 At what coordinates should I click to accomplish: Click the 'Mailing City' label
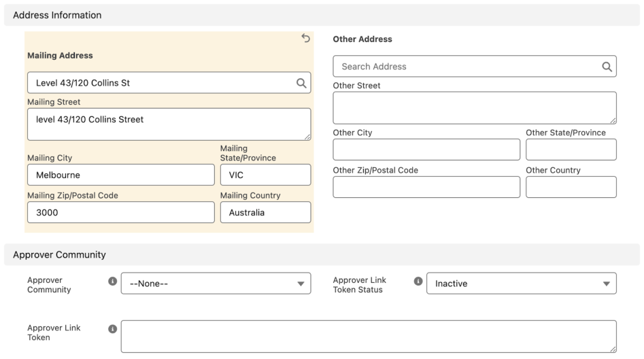50,158
